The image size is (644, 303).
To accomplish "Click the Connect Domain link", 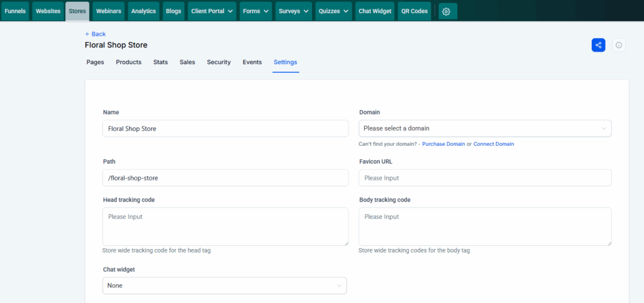I will point(494,144).
